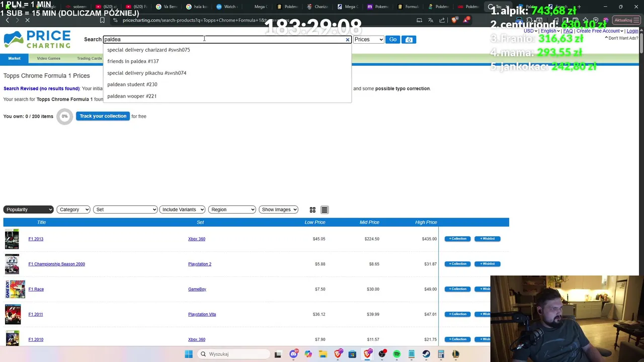Open OBS Studio from the taskbar
Viewport: 644px width, 362px height.
[382, 354]
